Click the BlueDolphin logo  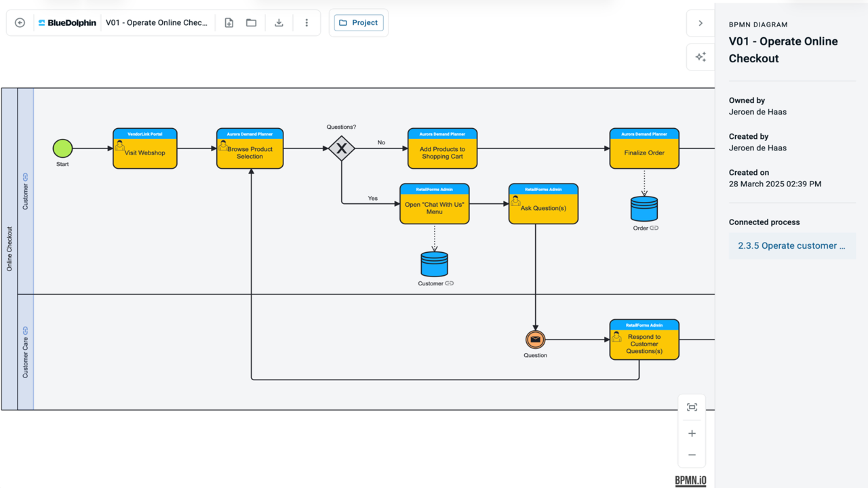(x=67, y=23)
